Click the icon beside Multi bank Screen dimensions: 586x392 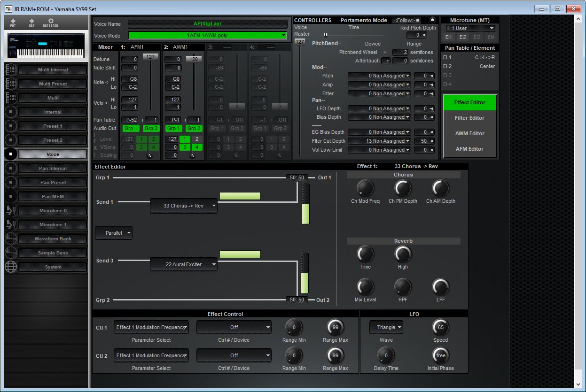(x=10, y=98)
